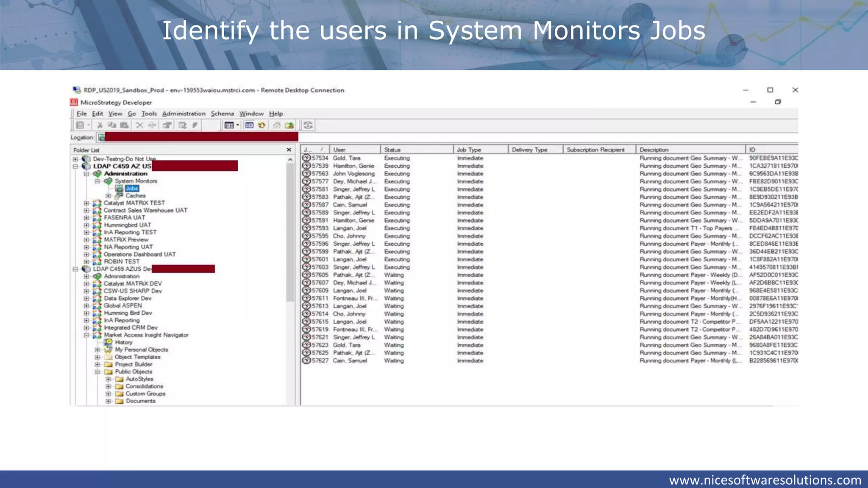Select job row 57595 Cho, Johnny
This screenshot has height=488, width=868.
pos(550,236)
